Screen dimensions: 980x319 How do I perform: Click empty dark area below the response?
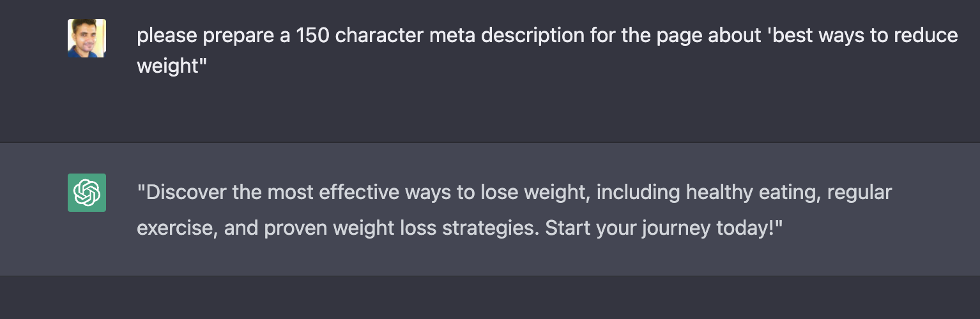[490, 299]
